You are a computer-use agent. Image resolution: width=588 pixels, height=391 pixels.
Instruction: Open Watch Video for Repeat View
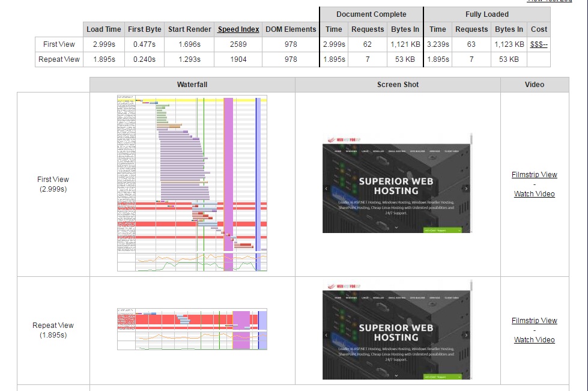point(534,339)
